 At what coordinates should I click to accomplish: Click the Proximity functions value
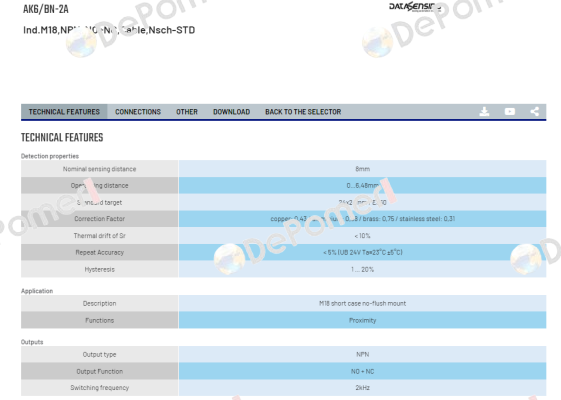tap(362, 320)
